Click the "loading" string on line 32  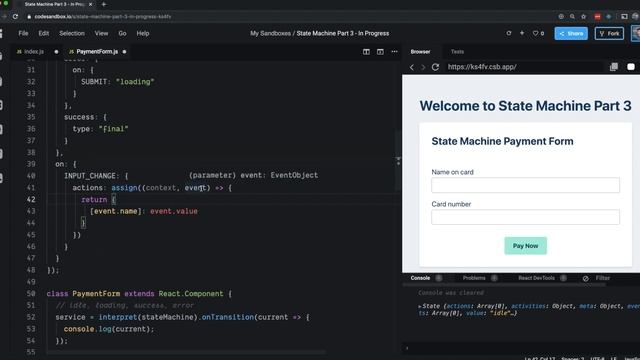135,82
